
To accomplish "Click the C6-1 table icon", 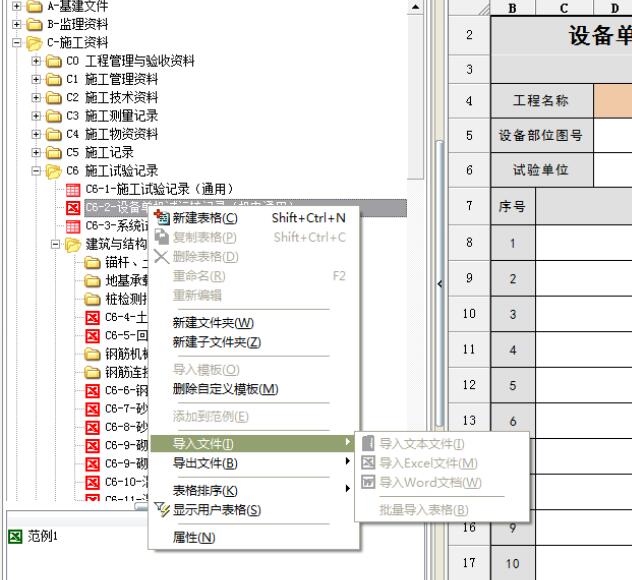I will tap(73, 189).
